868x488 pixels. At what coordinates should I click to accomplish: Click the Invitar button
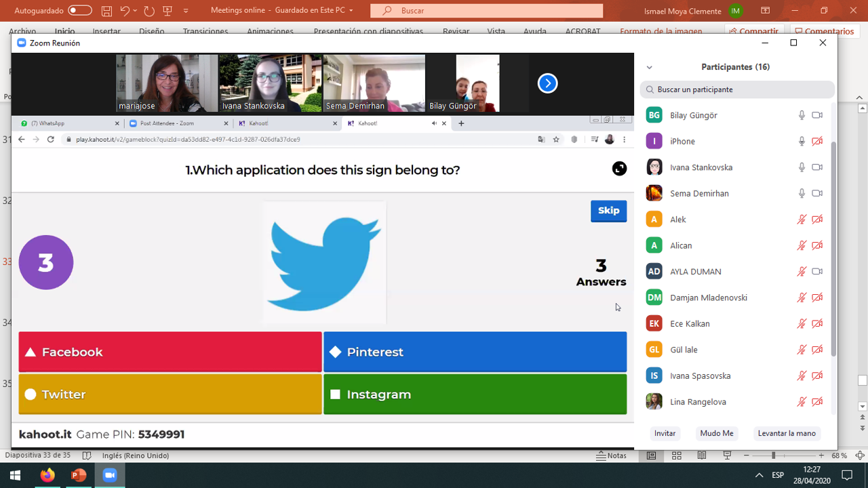(x=665, y=433)
